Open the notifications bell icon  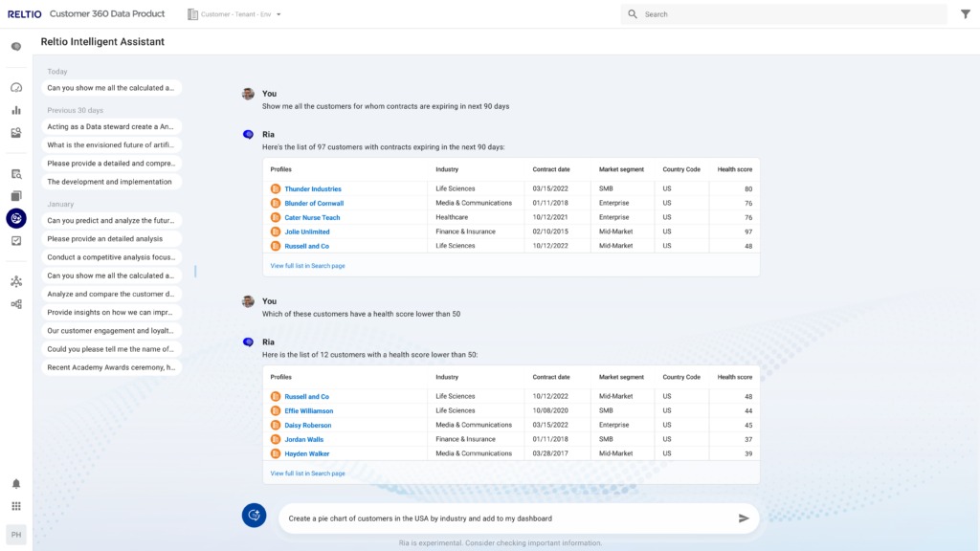point(16,484)
